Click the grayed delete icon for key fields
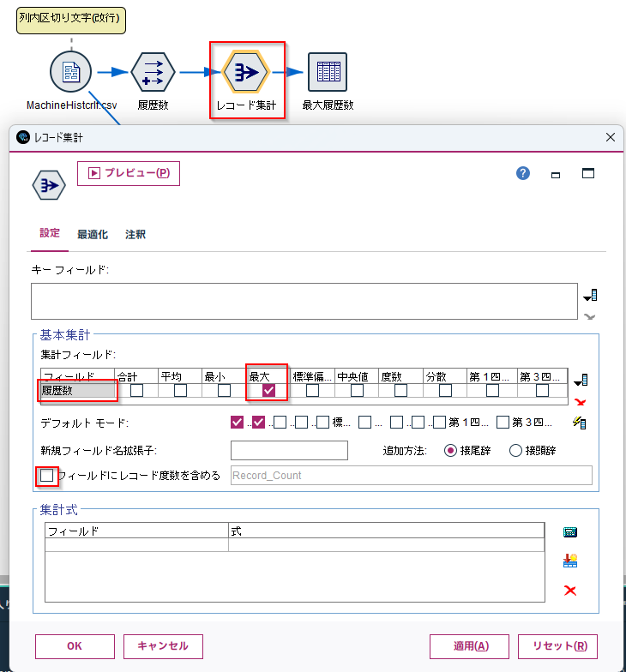The width and height of the screenshot is (626, 672). (590, 317)
